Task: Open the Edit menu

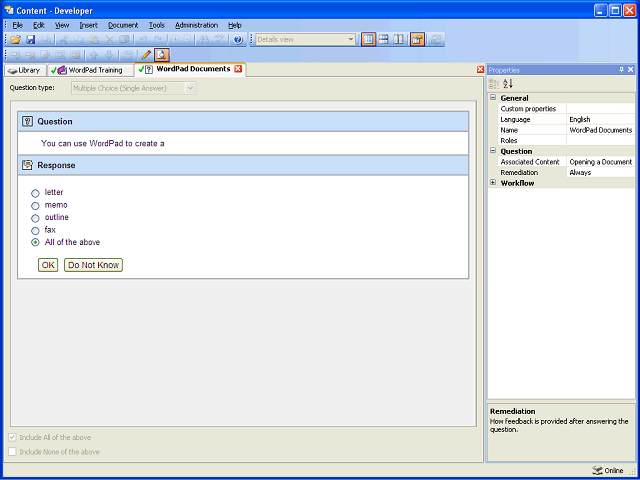Action: (39, 25)
